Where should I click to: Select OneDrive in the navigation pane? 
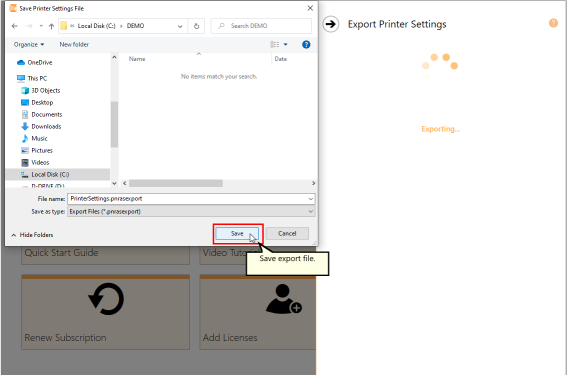point(35,63)
